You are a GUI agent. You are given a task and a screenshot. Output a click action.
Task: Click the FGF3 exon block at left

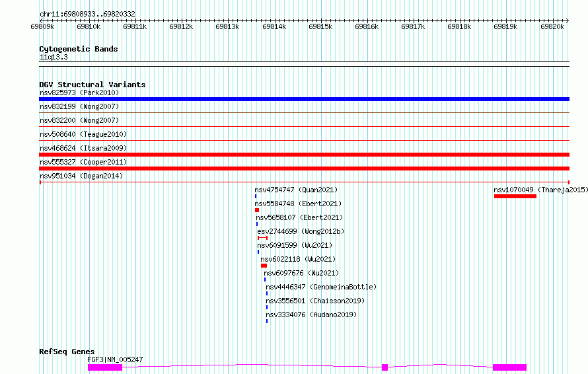(105, 367)
